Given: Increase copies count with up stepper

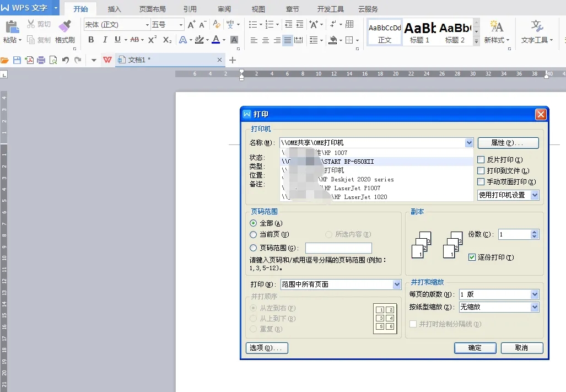Looking at the screenshot, I should pos(535,232).
